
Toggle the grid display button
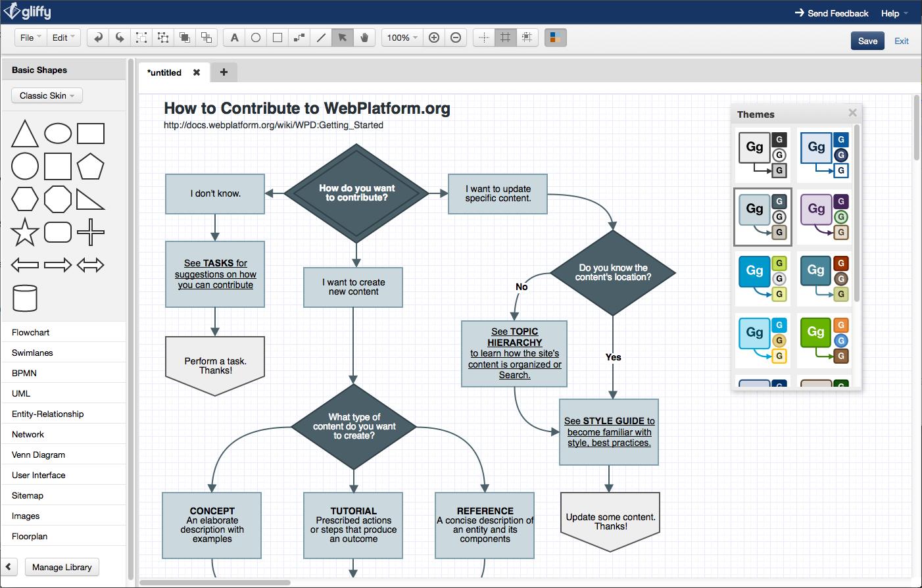coord(505,37)
